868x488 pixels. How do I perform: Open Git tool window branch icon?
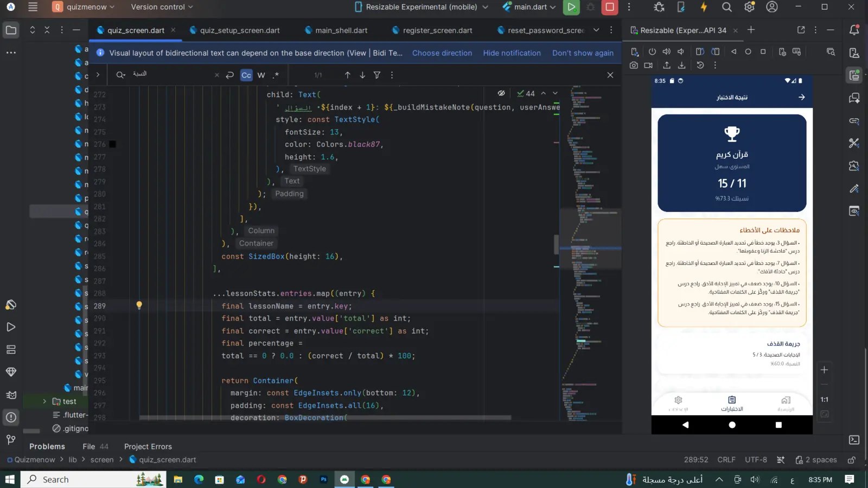pos(11,439)
